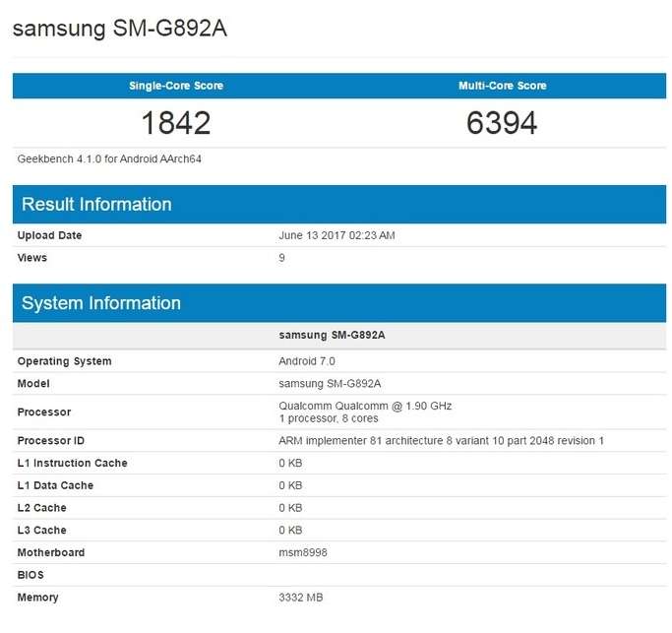Image resolution: width=672 pixels, height=633 pixels.
Task: Click the 'samsung SM-G892A' page title
Action: pos(120,30)
